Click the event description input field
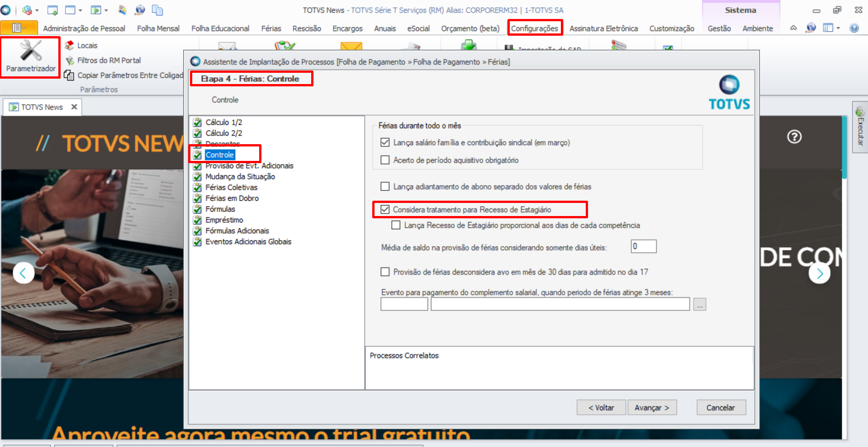 click(x=560, y=304)
